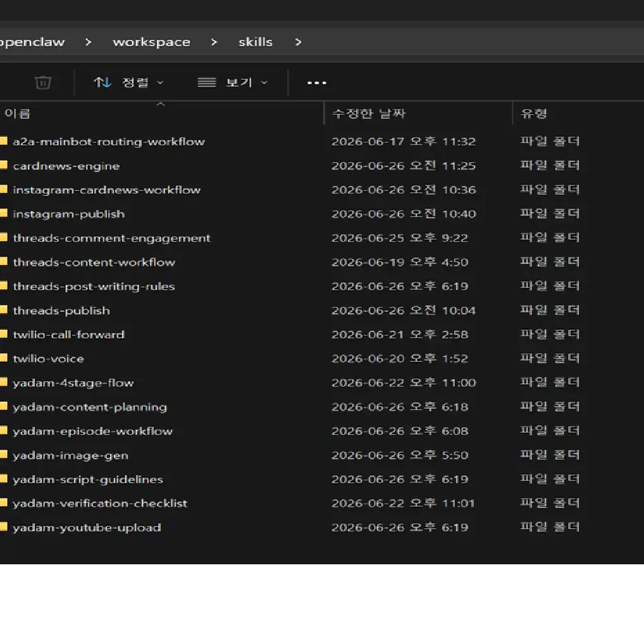Select folder icon of cardnews-engine
This screenshot has width=644, height=644.
4,166
